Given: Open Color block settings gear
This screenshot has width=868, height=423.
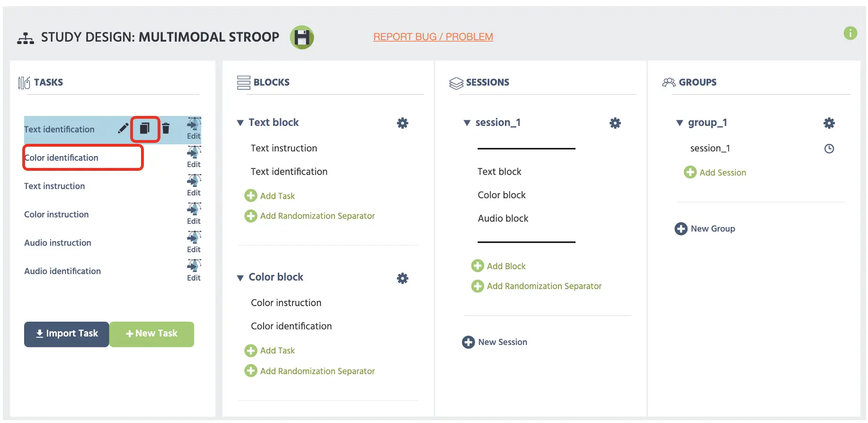Looking at the screenshot, I should [403, 278].
